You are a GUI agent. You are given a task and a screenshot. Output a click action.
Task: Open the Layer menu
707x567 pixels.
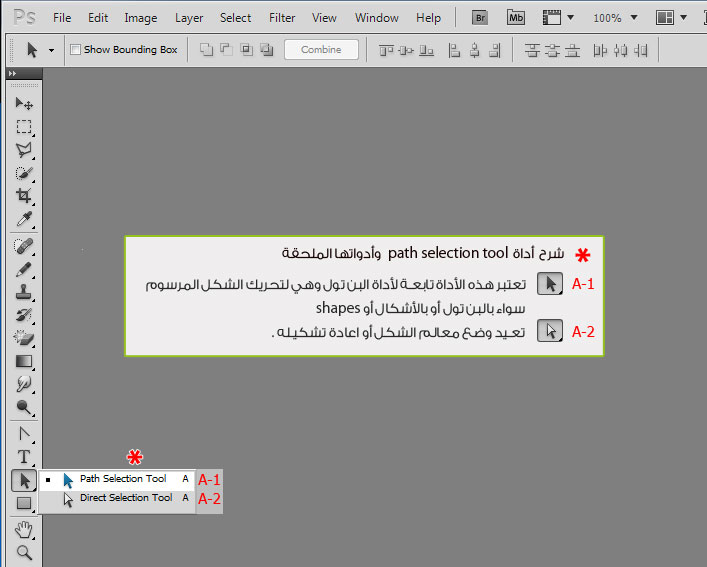189,18
